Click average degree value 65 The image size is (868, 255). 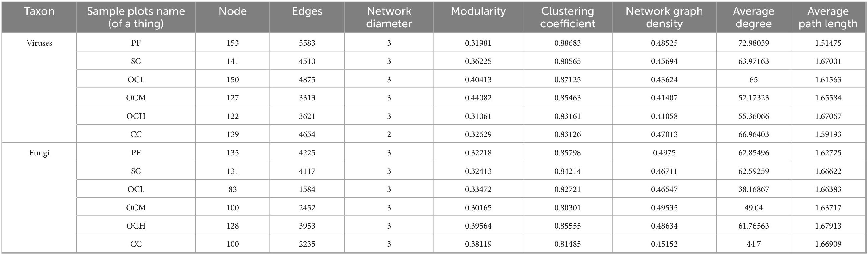[753, 80]
